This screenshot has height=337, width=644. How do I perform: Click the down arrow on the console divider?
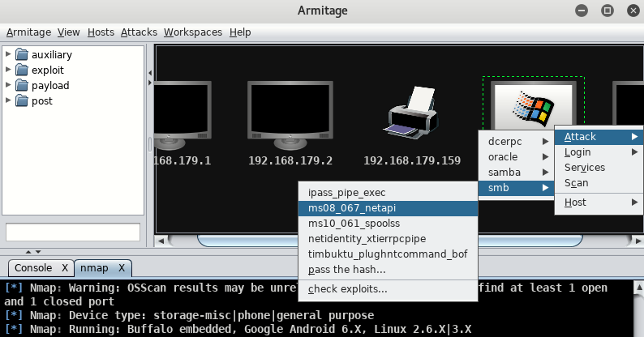[38, 252]
